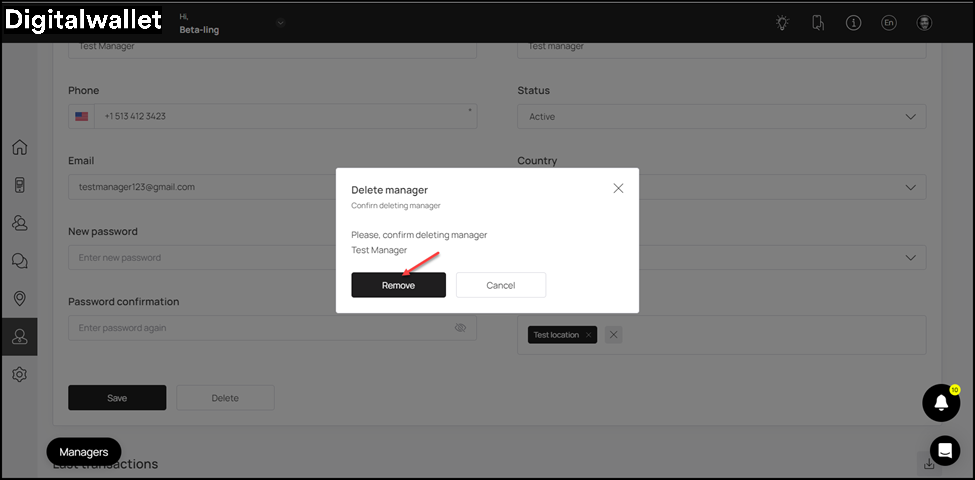Viewport: 975px width, 480px height.
Task: Open the chat bubbles icon in sidebar
Action: 20,261
